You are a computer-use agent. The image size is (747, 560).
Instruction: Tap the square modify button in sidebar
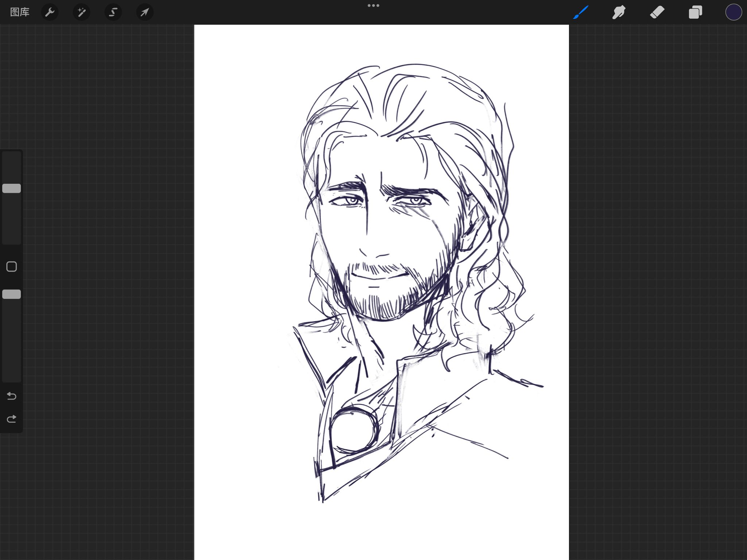click(x=12, y=267)
